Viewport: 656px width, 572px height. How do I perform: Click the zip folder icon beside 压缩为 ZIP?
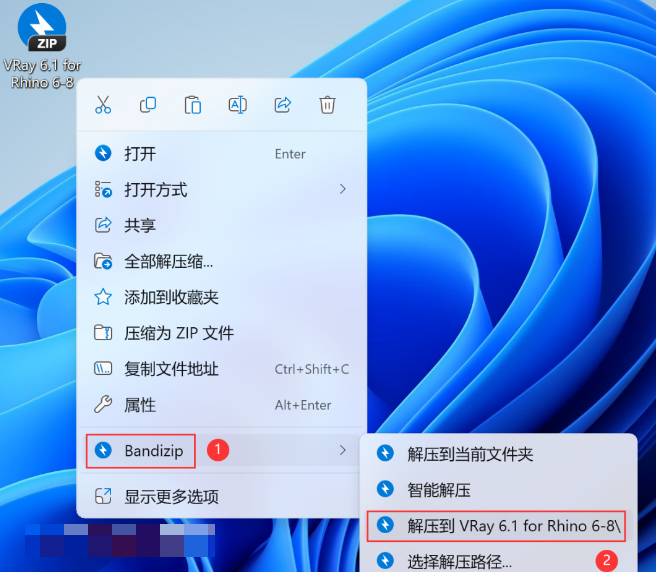click(x=103, y=333)
